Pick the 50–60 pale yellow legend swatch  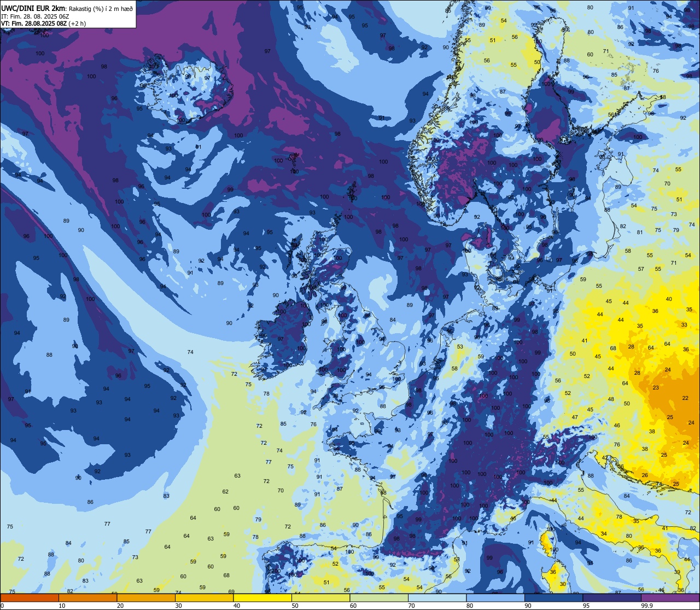pos(320,598)
